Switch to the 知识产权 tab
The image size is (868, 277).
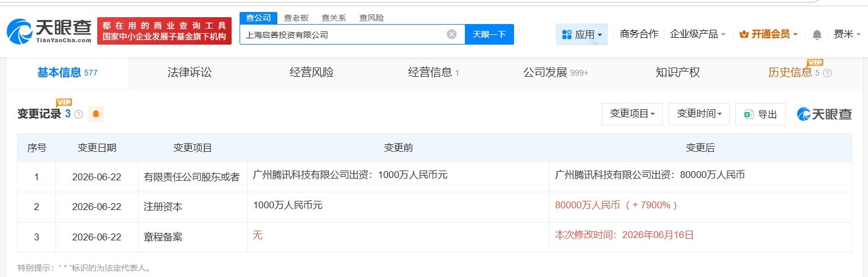pos(678,73)
